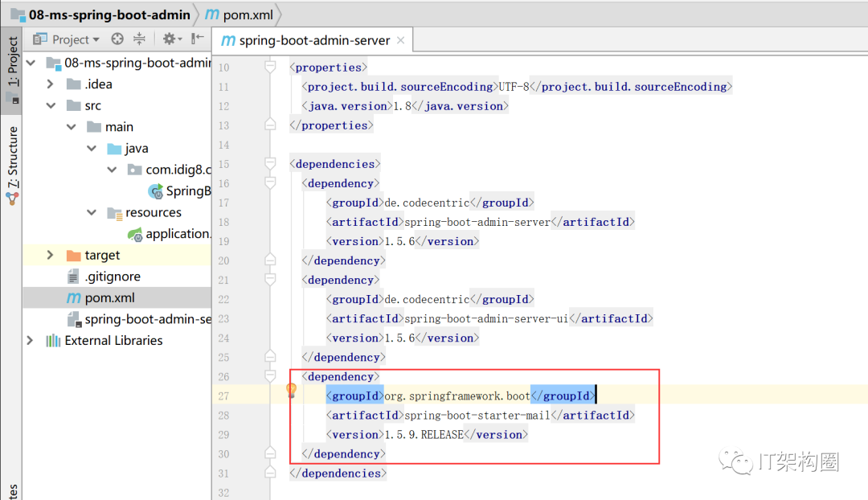Click the fold end marker on line 13

click(x=270, y=125)
